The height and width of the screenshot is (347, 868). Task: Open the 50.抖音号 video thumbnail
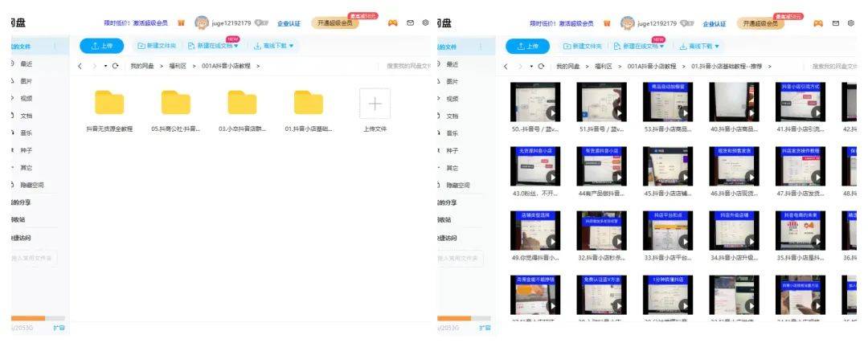click(535, 102)
